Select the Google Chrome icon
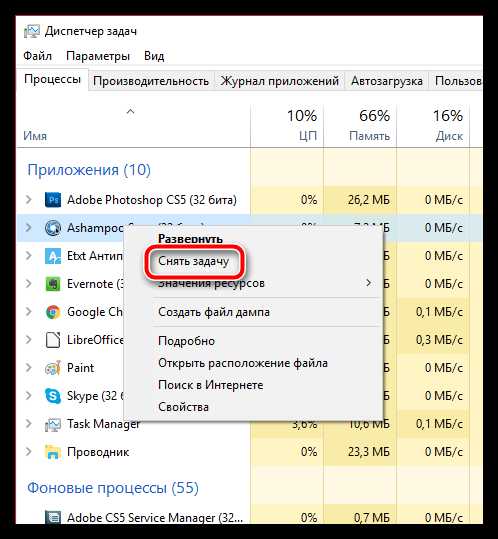Viewport: 498px width, 539px height. [53, 312]
